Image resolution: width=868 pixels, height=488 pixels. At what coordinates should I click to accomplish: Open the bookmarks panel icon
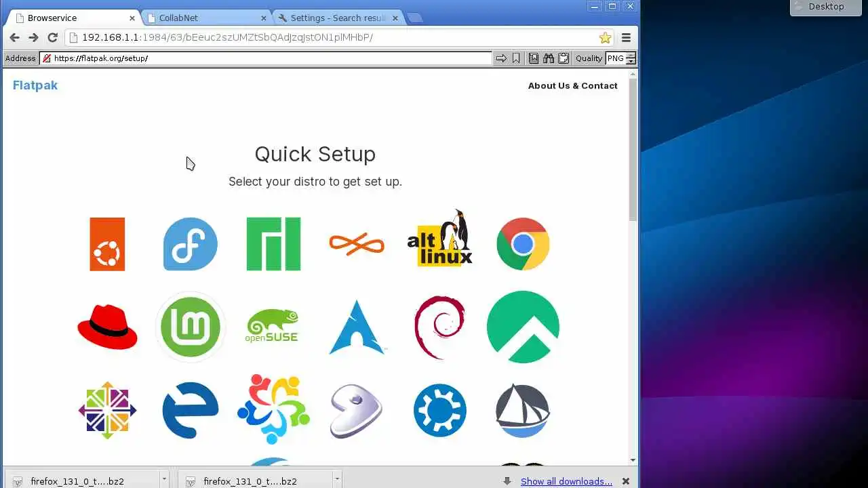coord(534,58)
